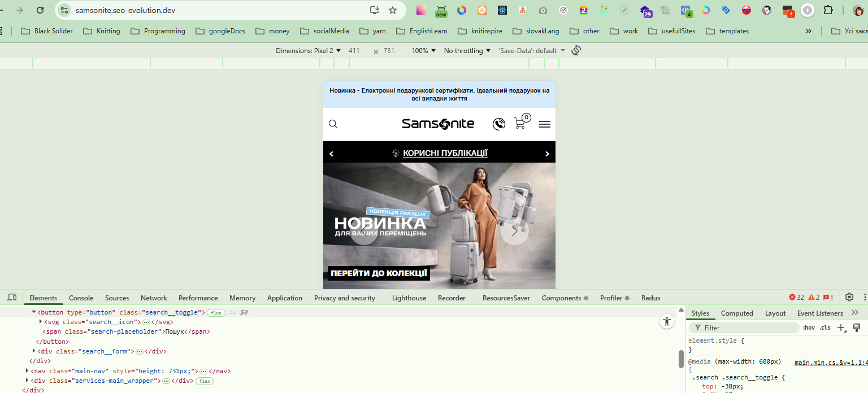Click the Styles Filter input
868x393 pixels.
point(745,327)
